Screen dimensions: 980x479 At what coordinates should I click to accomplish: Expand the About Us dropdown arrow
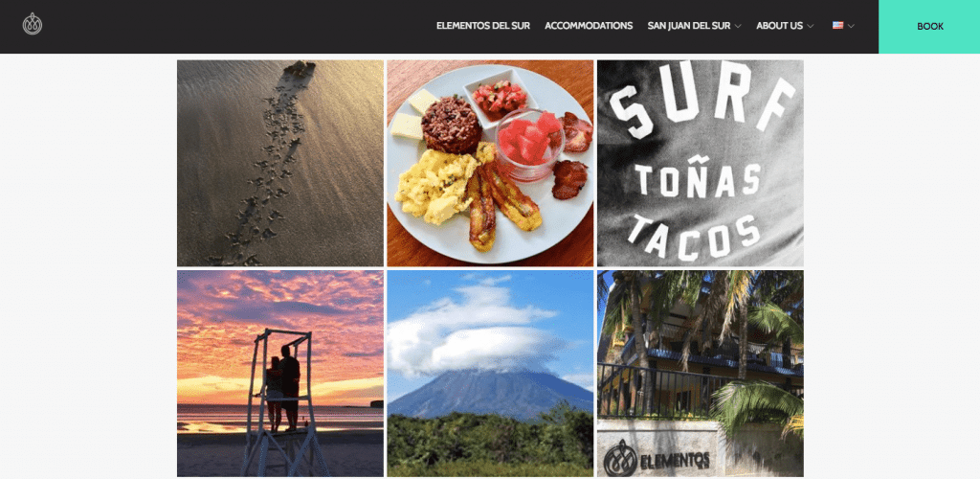pyautogui.click(x=810, y=26)
